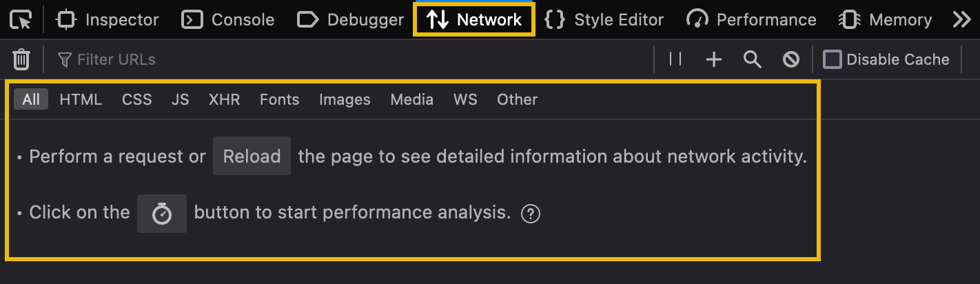Open network search magnifier icon
Viewport: 980px width, 284px height.
(753, 60)
